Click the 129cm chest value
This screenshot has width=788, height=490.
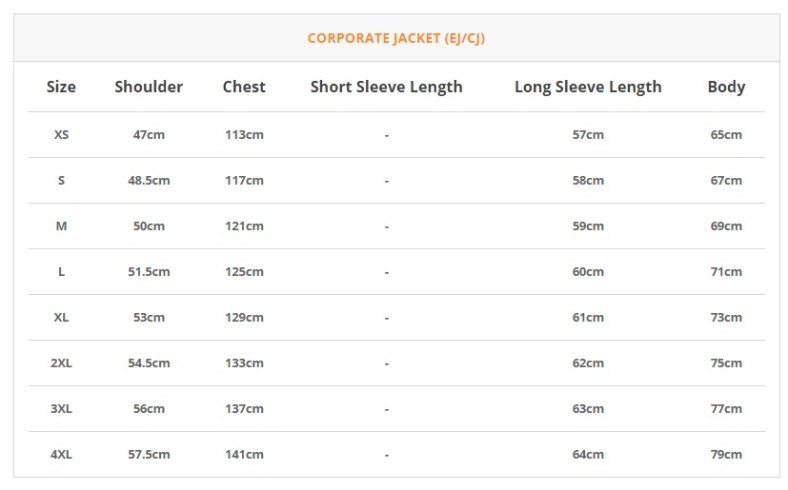click(x=244, y=317)
